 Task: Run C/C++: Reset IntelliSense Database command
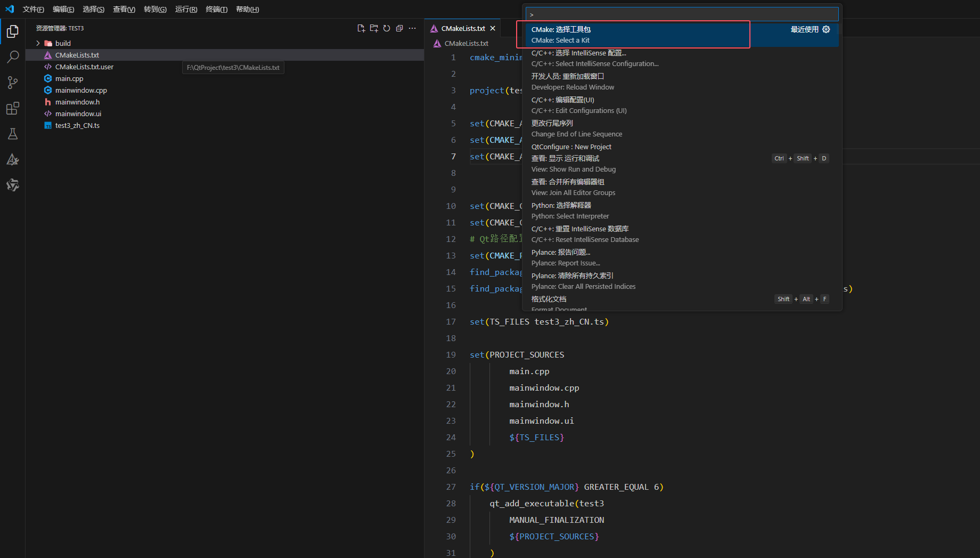tap(682, 234)
